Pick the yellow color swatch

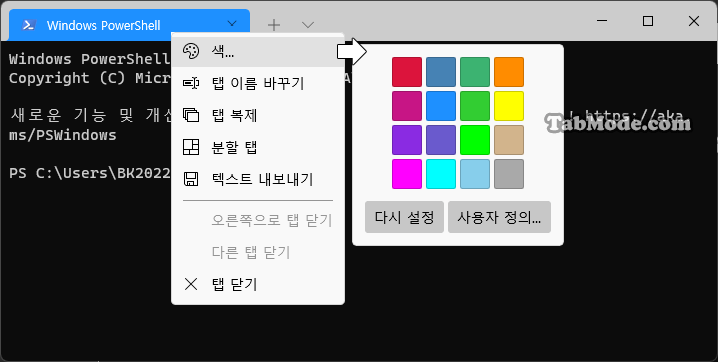click(x=509, y=106)
